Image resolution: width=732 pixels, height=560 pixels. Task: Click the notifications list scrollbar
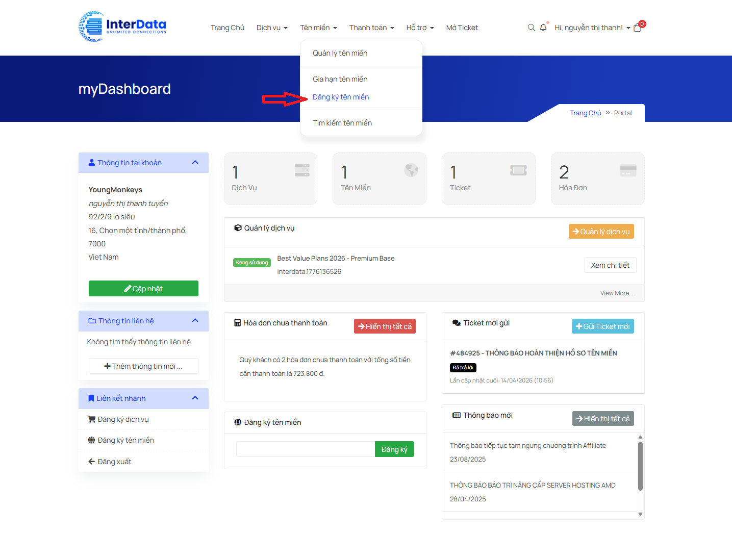tap(640, 465)
